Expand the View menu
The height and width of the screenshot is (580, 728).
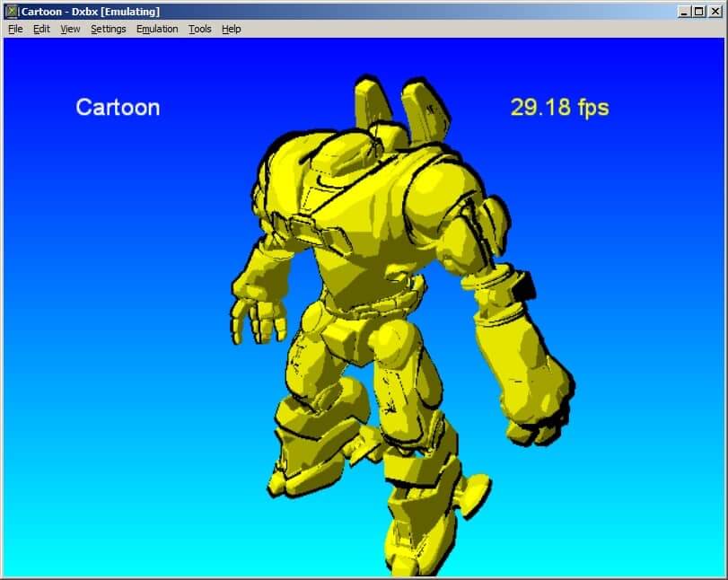coord(70,29)
